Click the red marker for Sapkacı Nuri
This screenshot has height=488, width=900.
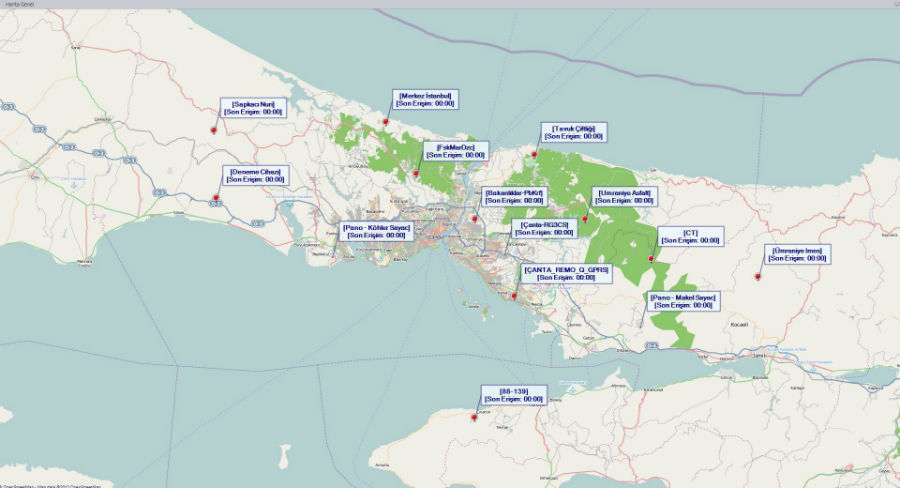pos(214,131)
